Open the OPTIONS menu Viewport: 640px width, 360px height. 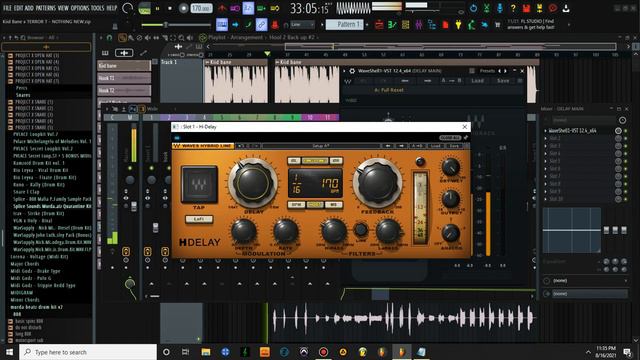80,8
